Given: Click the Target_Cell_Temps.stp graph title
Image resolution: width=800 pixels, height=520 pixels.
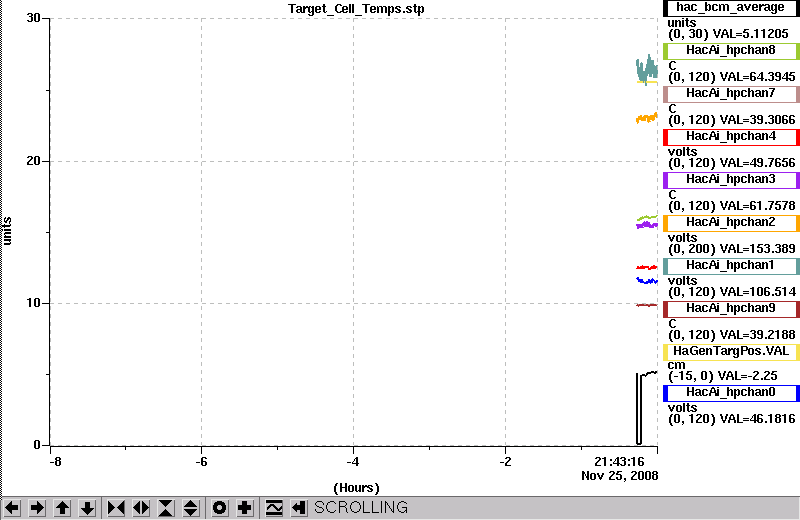Looking at the screenshot, I should (x=356, y=9).
